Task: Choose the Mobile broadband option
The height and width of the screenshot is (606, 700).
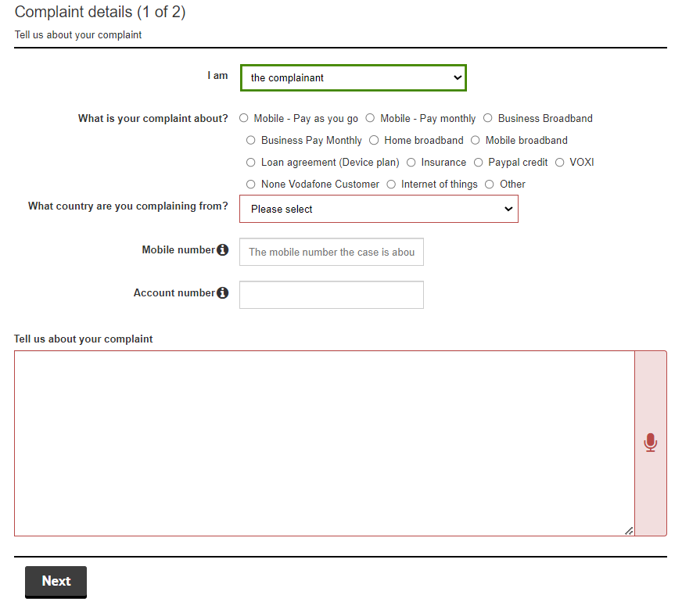Action: point(476,141)
